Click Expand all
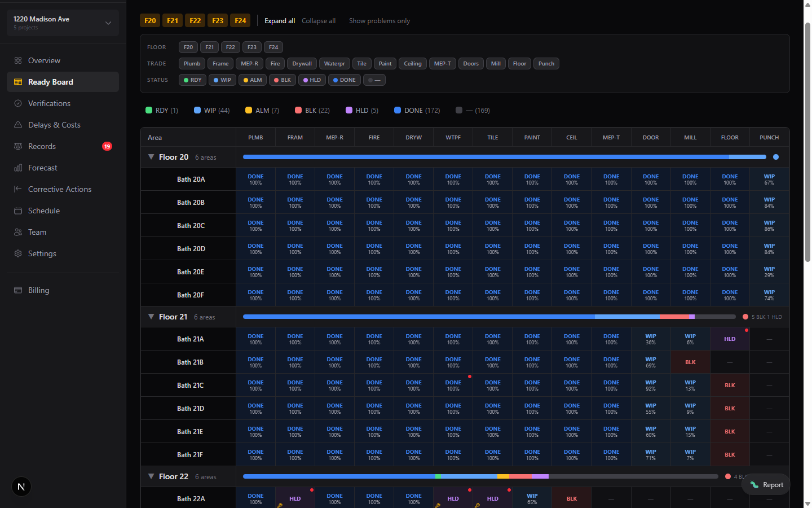Viewport: 812px width, 508px height. coord(280,21)
